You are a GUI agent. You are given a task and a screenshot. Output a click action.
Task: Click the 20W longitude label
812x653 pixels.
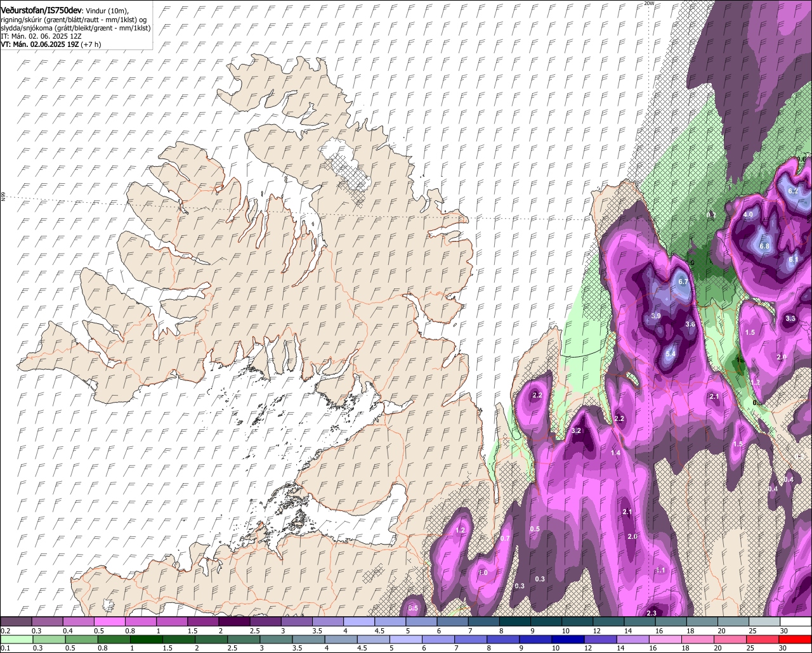(648, 3)
